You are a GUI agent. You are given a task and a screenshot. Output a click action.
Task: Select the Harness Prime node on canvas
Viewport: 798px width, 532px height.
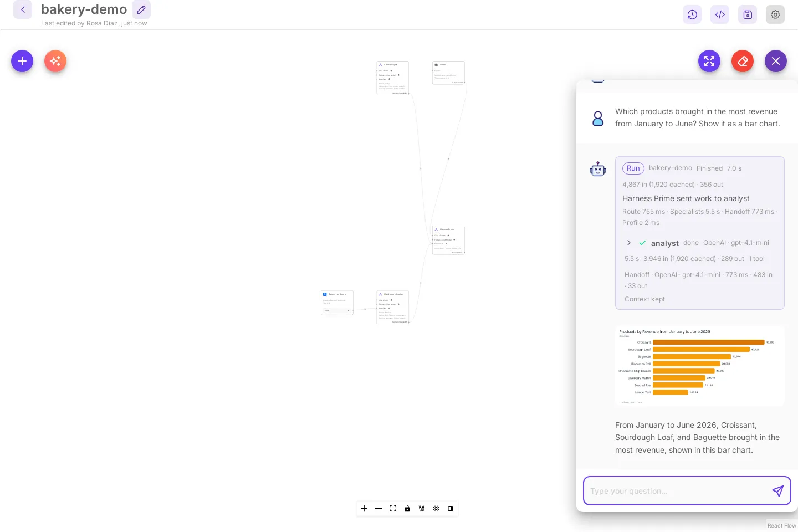pyautogui.click(x=448, y=240)
